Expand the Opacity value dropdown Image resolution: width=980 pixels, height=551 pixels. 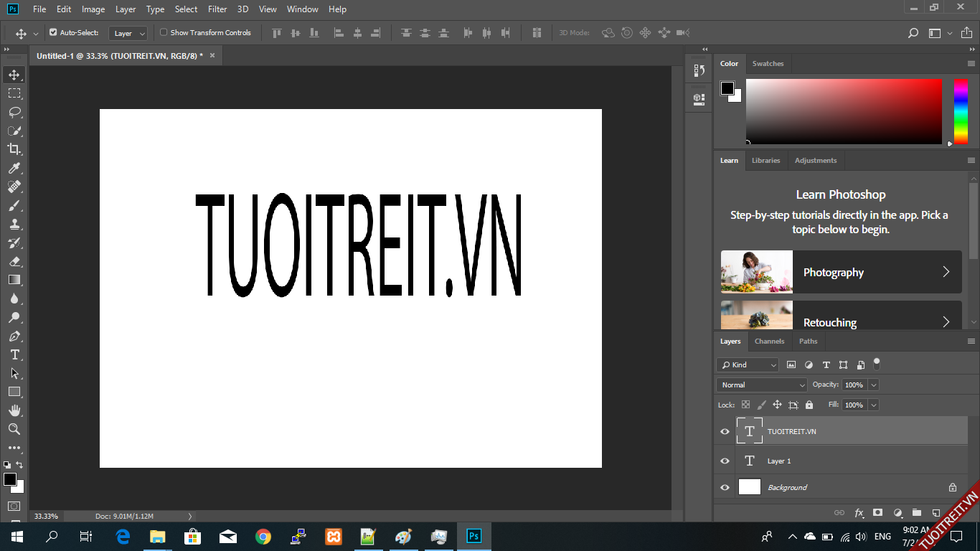pyautogui.click(x=874, y=385)
